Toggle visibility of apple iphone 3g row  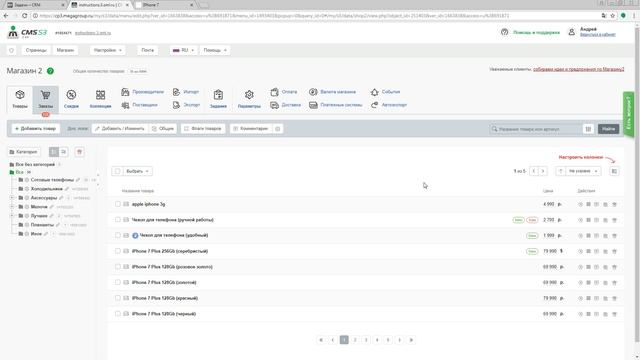[x=580, y=204]
